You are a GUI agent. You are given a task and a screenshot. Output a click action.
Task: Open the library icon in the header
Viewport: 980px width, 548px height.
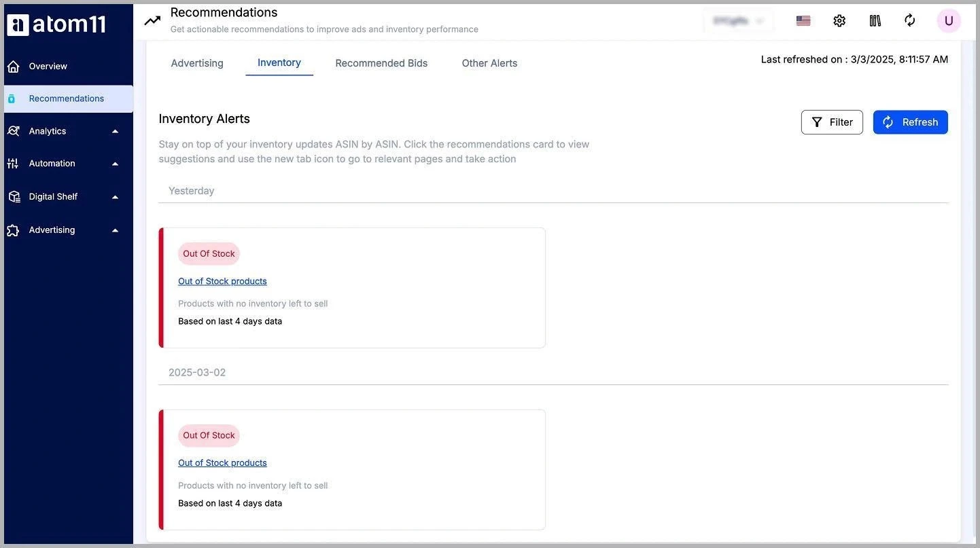pos(875,20)
